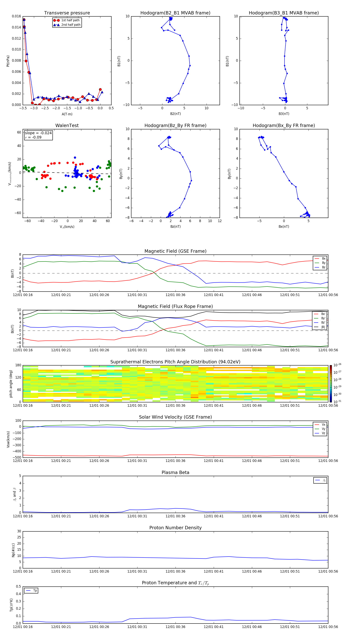Click the 'Bz(nT)' x-axis label
351x644 pixels.
175,227
